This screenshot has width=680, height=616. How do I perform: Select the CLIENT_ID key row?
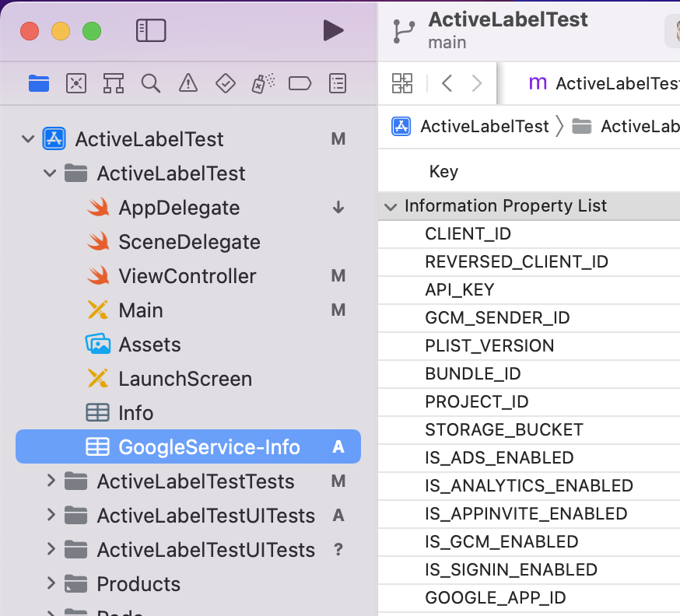(529, 234)
